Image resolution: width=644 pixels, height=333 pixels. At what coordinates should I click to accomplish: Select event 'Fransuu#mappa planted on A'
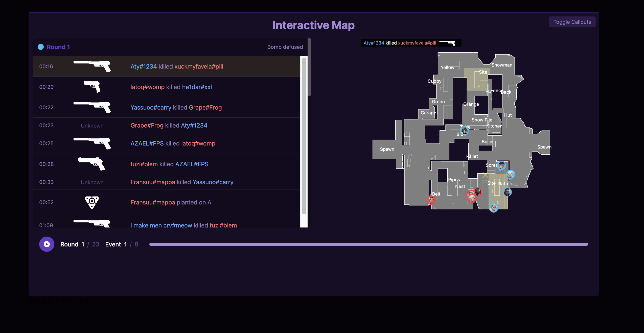coord(167,202)
